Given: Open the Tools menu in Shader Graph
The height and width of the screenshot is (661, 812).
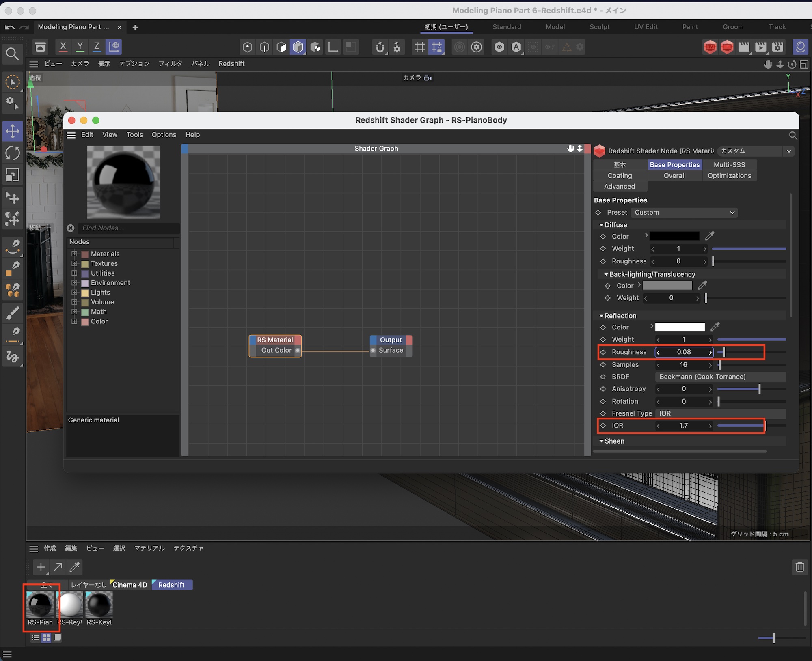Looking at the screenshot, I should pyautogui.click(x=134, y=135).
